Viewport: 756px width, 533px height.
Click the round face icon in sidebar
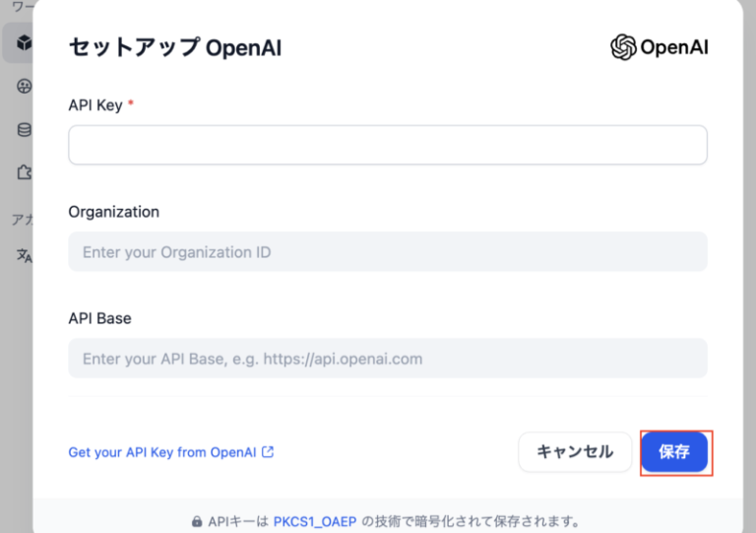coord(24,87)
